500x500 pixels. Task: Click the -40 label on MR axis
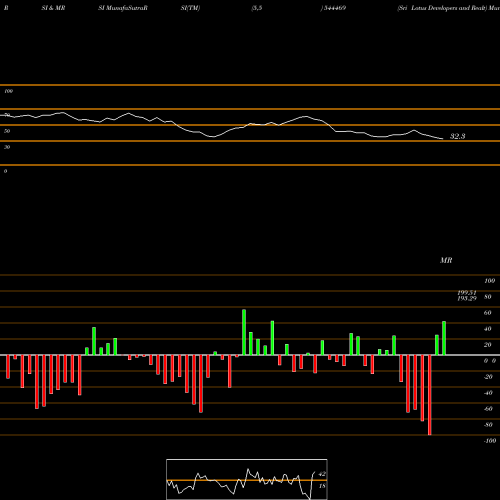tap(488, 393)
